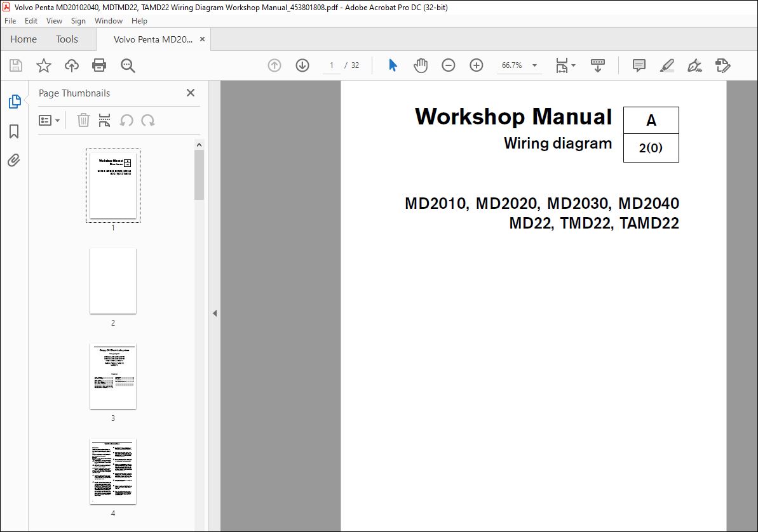Open the zoom level 66.7% dropdown

pyautogui.click(x=518, y=65)
